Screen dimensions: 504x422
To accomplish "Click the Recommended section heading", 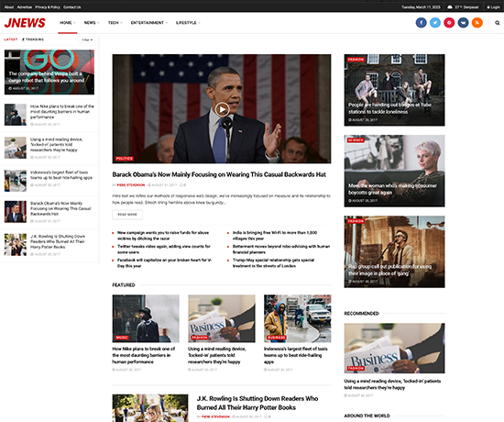I will pyautogui.click(x=361, y=313).
